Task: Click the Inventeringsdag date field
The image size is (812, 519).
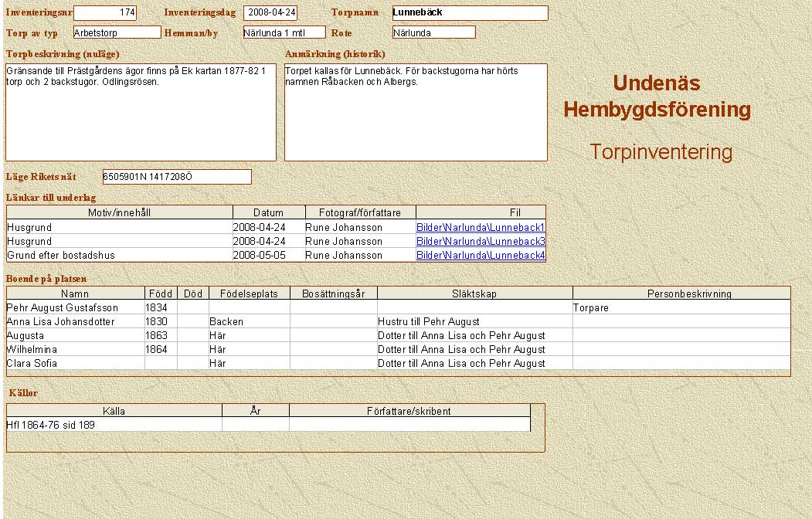Action: [270, 13]
